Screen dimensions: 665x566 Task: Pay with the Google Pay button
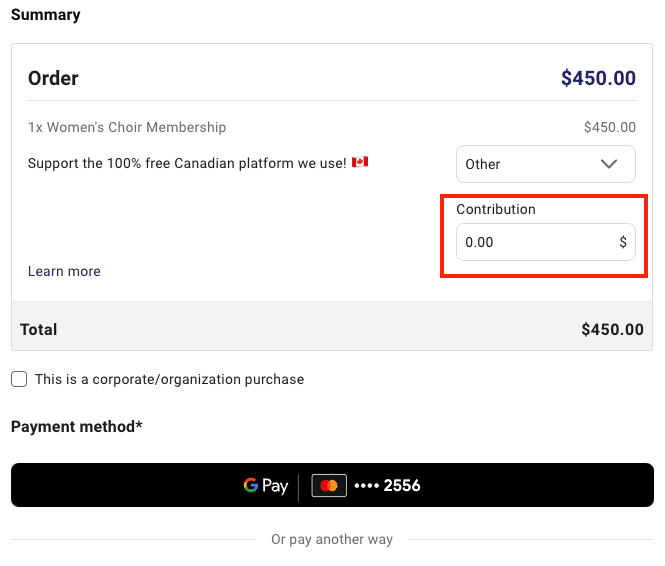pos(332,485)
